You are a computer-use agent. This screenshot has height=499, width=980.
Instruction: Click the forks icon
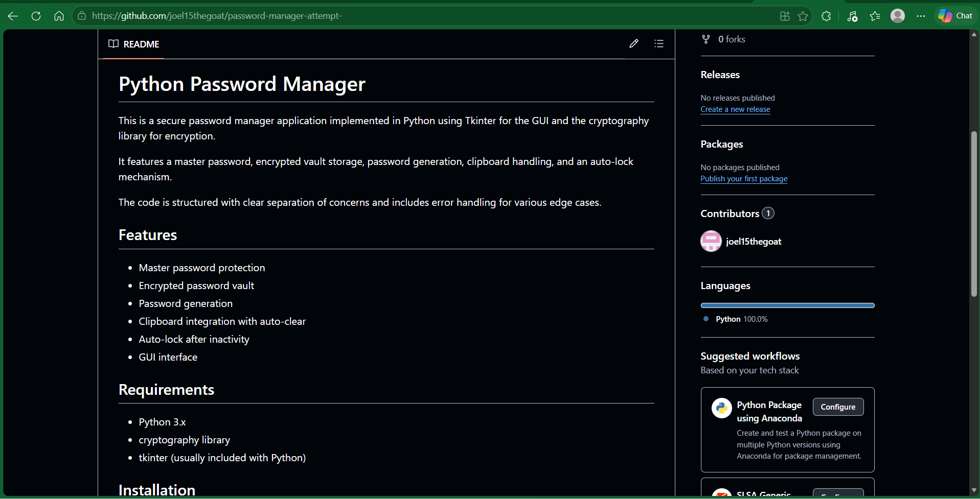pos(706,39)
